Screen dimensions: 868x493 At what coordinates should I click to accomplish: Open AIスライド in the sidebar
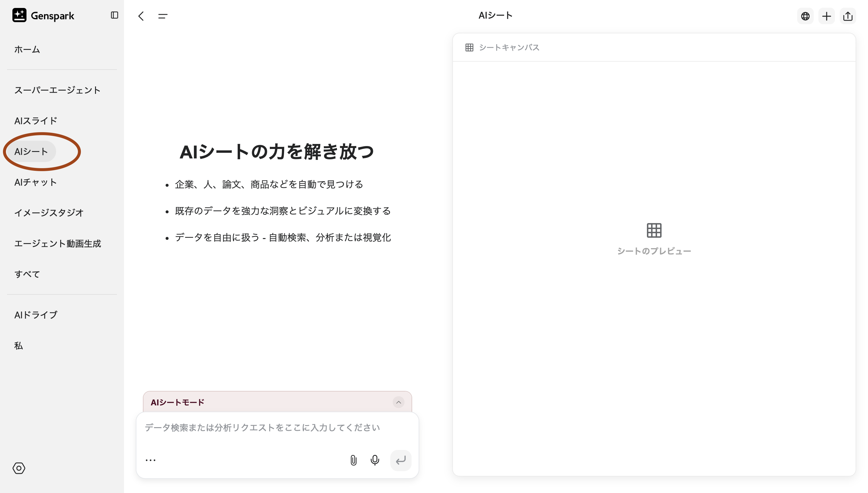point(35,121)
